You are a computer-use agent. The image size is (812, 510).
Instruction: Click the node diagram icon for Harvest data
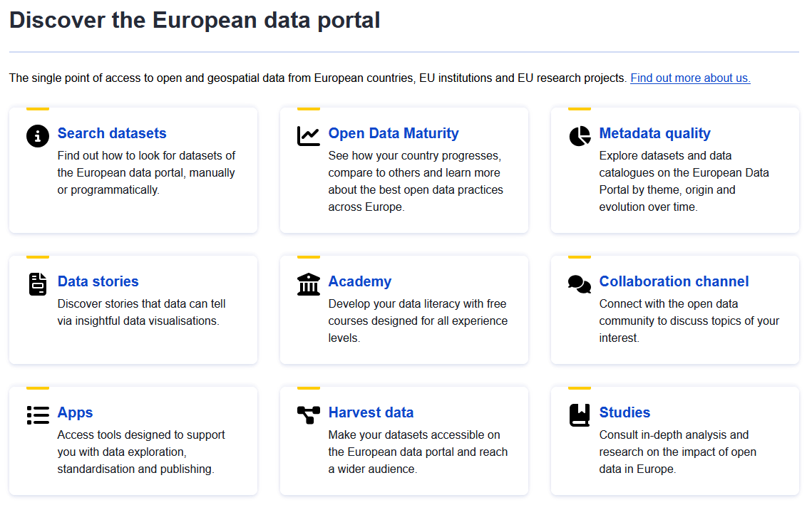click(309, 415)
